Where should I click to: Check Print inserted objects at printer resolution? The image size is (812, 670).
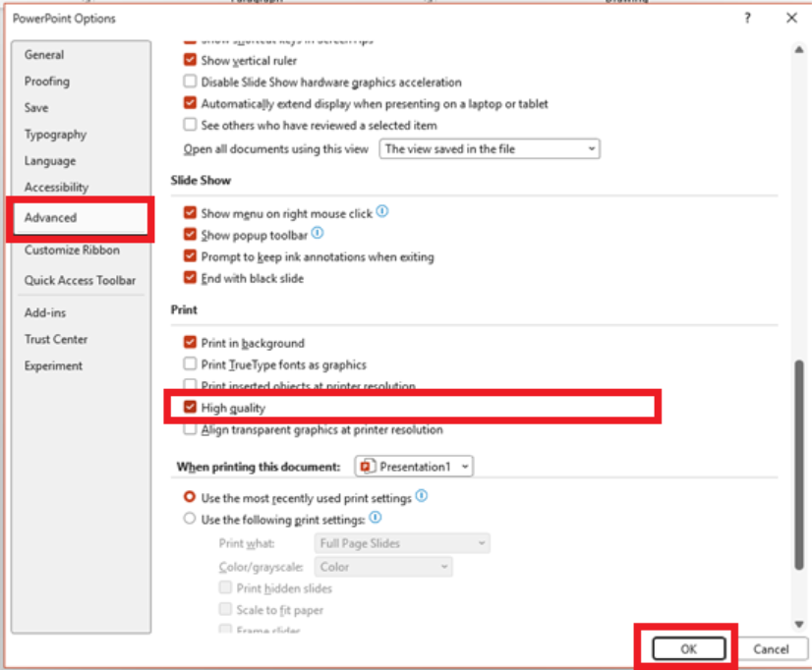190,384
